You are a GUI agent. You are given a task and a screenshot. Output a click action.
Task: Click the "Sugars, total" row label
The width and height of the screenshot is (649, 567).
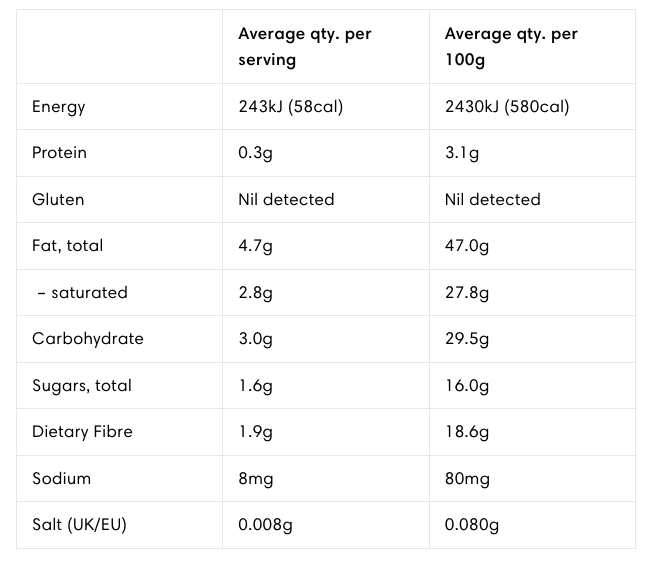click(x=82, y=385)
